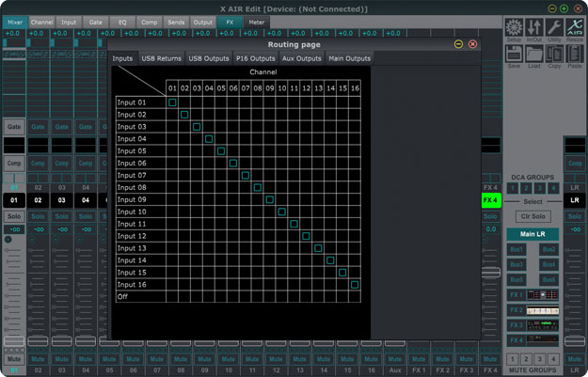Enable Comp on channel 01
Image resolution: width=588 pixels, height=377 pixels.
click(14, 163)
